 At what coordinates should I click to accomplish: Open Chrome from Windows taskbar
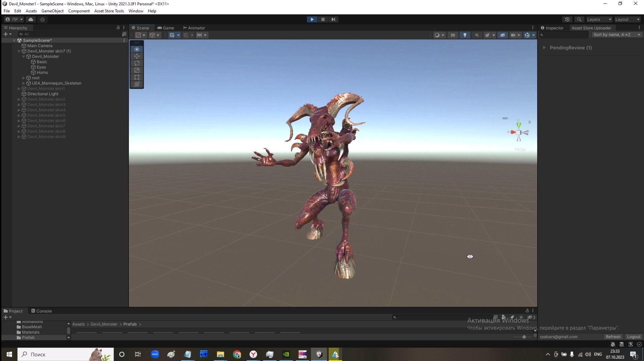237,354
